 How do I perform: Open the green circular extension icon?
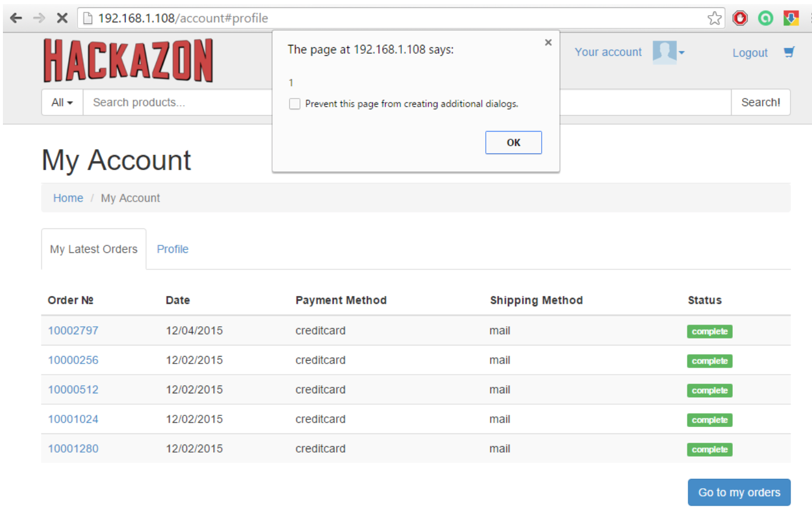(765, 18)
